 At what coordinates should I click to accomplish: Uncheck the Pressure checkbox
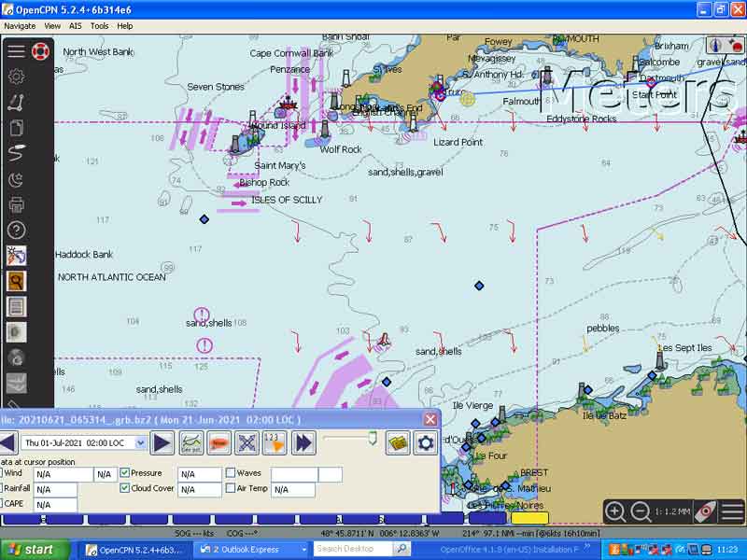coord(125,474)
